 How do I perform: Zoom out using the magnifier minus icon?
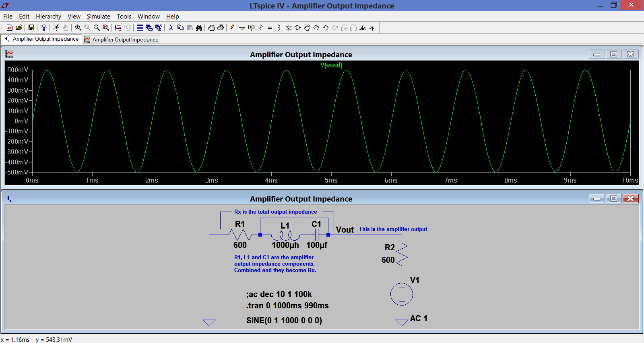97,28
